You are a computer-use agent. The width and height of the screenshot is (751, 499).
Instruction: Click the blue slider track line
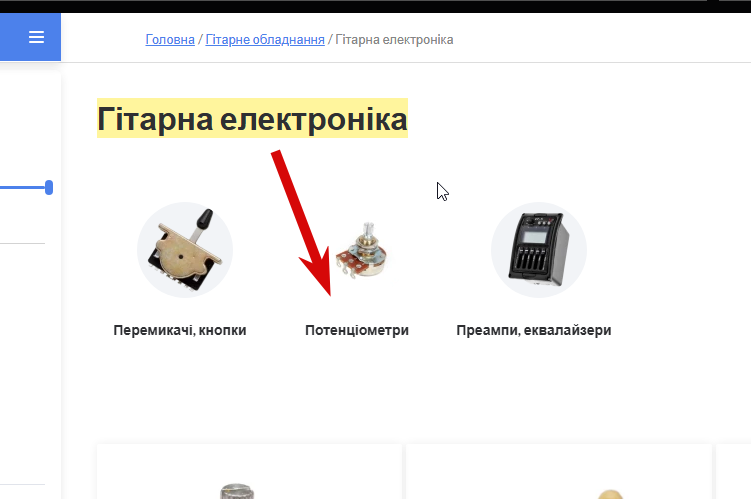click(x=23, y=187)
